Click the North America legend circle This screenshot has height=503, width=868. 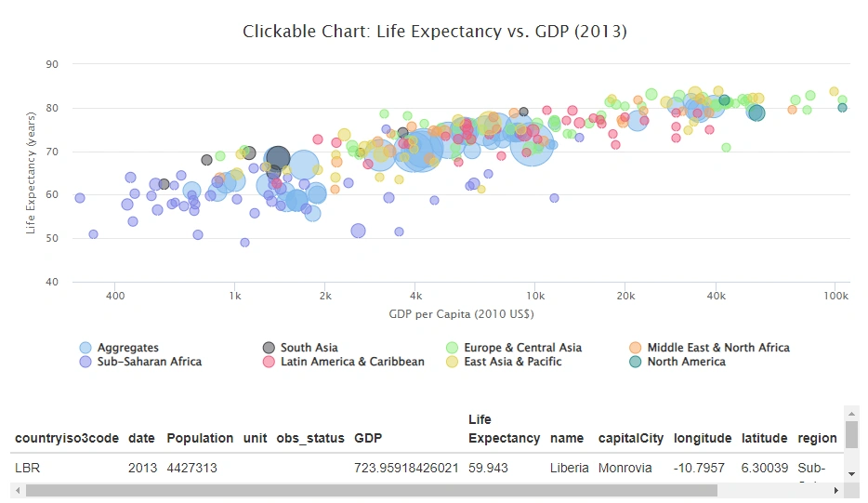[636, 362]
